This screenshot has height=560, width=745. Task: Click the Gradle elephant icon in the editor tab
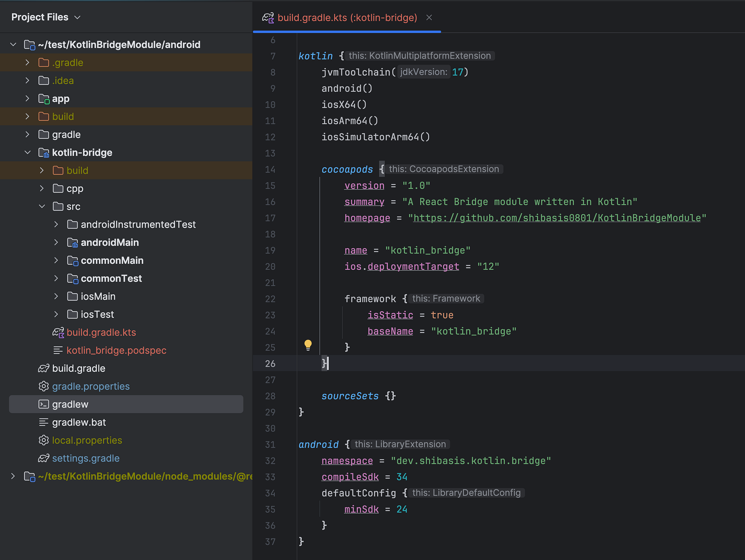coord(268,18)
